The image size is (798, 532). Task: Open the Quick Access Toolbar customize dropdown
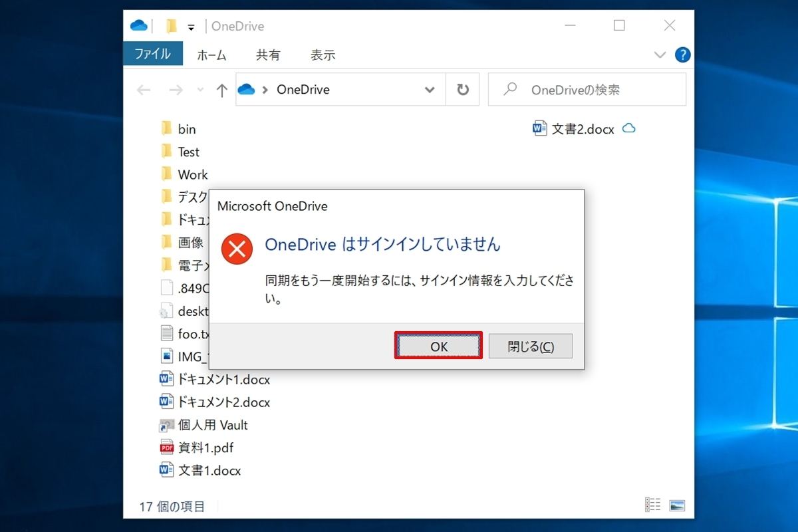point(191,27)
